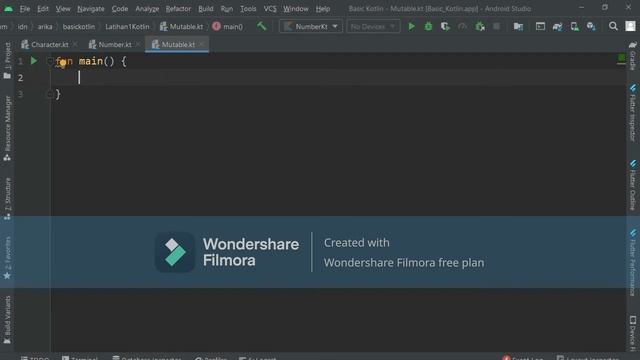Open the NumberKt run configuration dropdown
The image size is (640, 360).
pos(311,27)
